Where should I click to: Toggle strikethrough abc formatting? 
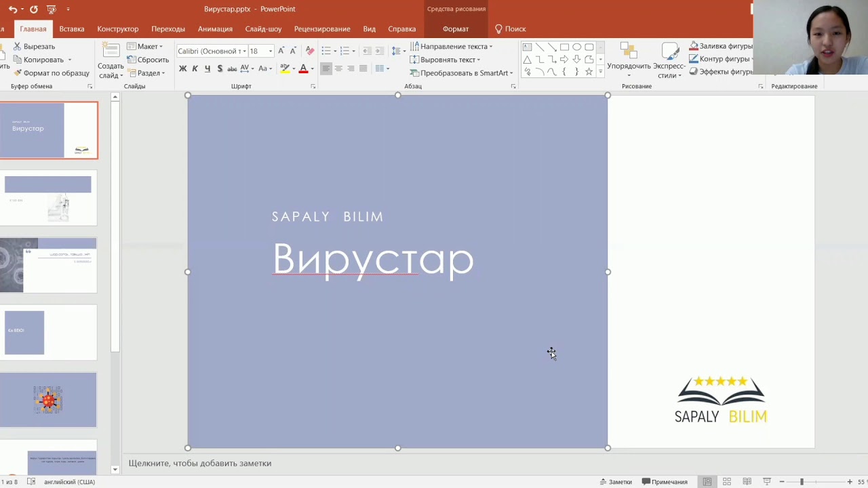click(x=232, y=68)
